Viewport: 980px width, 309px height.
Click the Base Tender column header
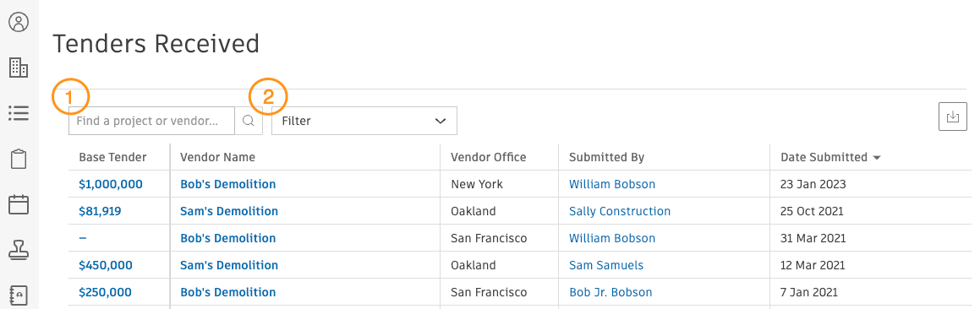pos(112,157)
